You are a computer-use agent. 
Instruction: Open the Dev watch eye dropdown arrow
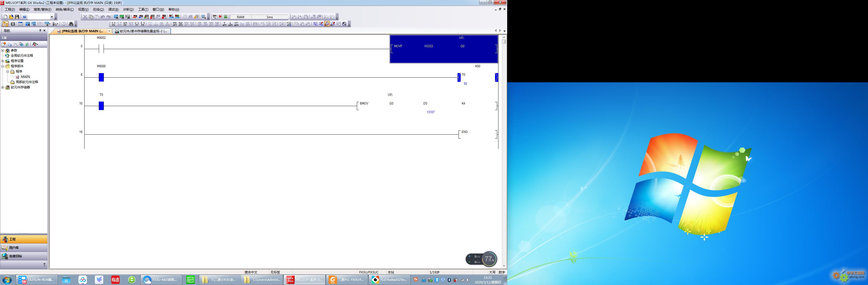click(x=50, y=24)
